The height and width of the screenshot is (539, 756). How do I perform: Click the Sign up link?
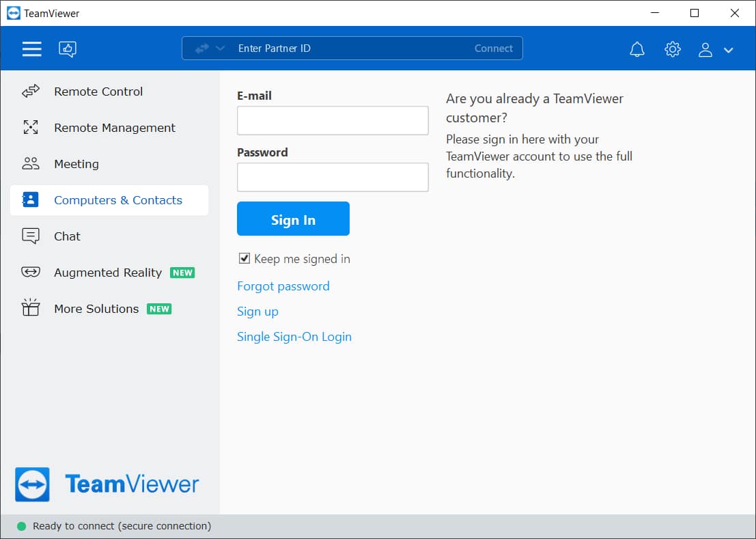pyautogui.click(x=257, y=312)
